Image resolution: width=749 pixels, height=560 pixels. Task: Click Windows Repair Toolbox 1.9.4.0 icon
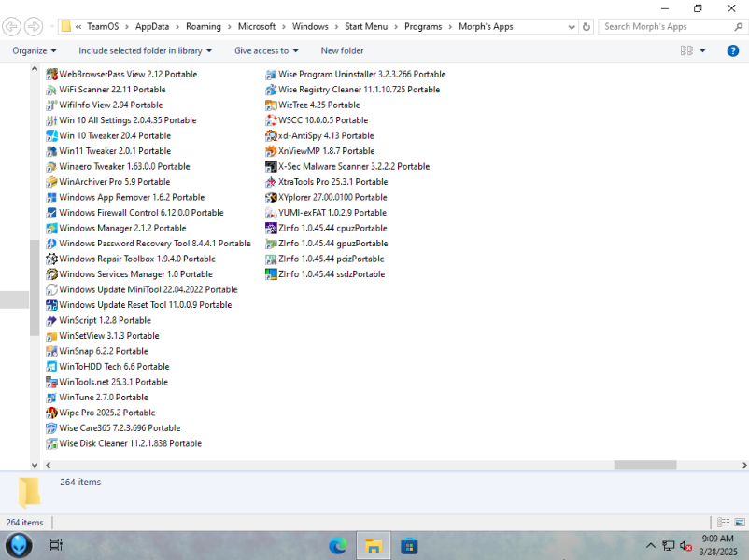coord(51,259)
